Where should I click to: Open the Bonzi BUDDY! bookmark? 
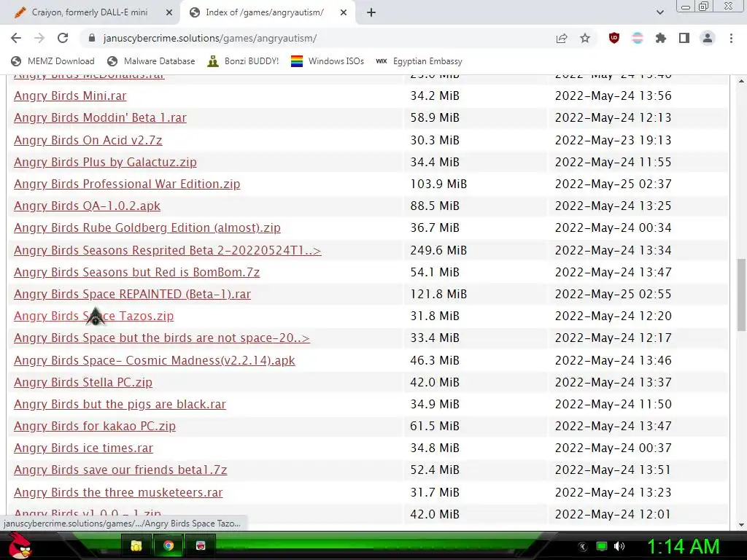pyautogui.click(x=243, y=61)
